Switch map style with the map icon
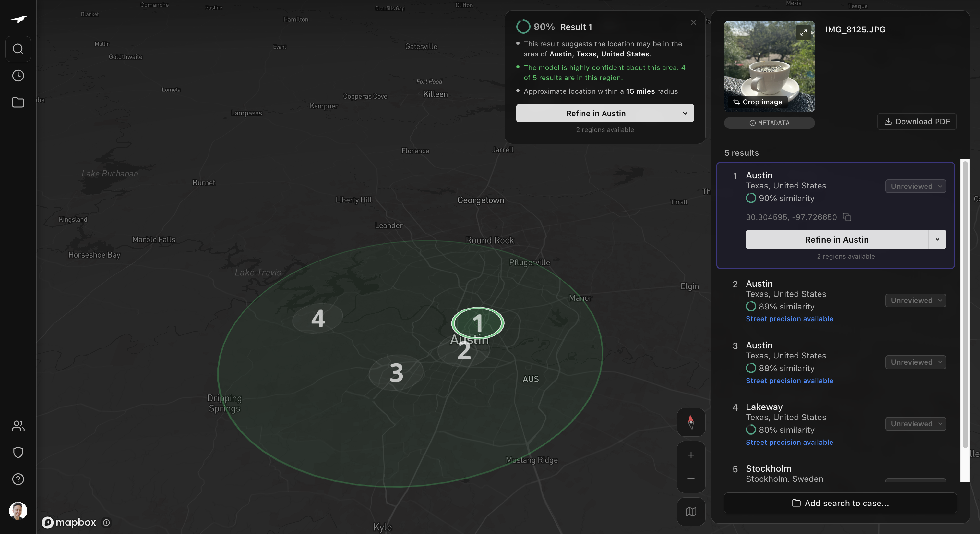This screenshot has width=980, height=534. click(x=691, y=512)
